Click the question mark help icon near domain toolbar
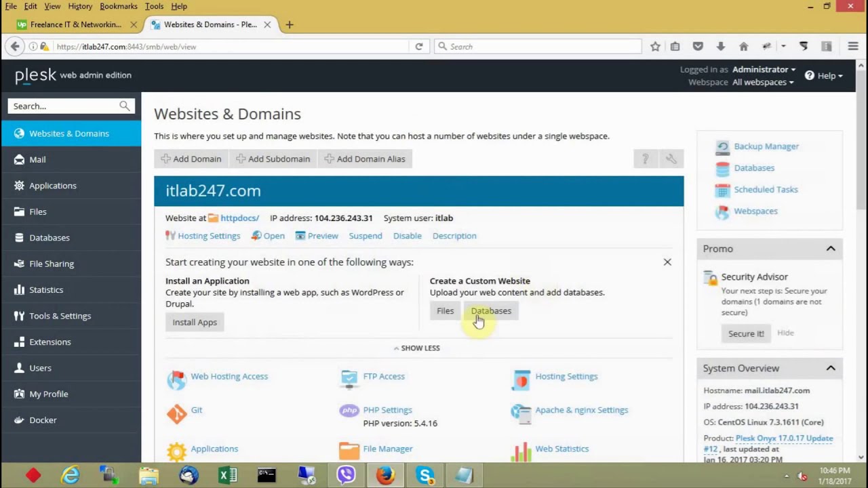 [645, 159]
